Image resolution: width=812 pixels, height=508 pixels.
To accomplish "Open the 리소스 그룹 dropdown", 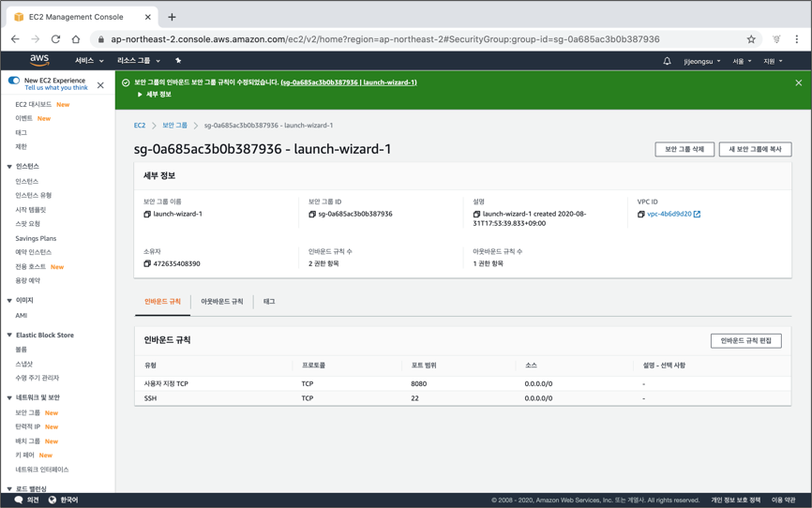I will click(x=138, y=61).
